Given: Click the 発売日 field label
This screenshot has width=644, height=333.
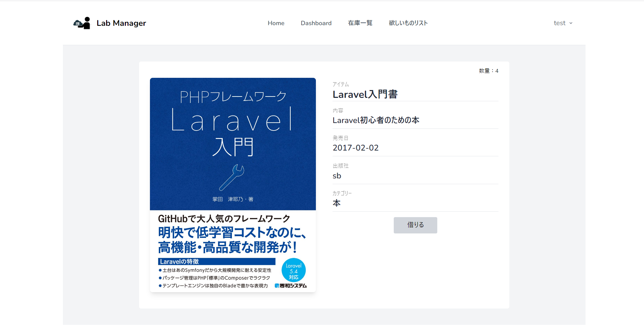Looking at the screenshot, I should 340,138.
